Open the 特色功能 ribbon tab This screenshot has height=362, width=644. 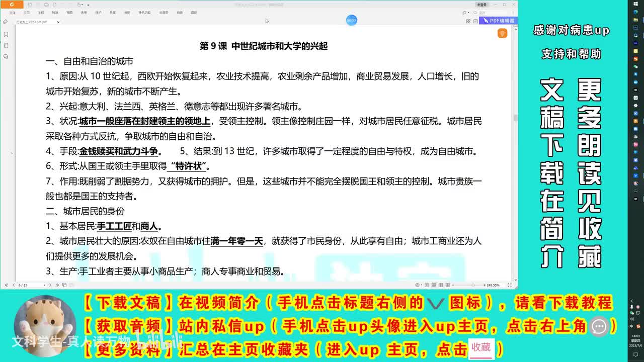tap(144, 13)
